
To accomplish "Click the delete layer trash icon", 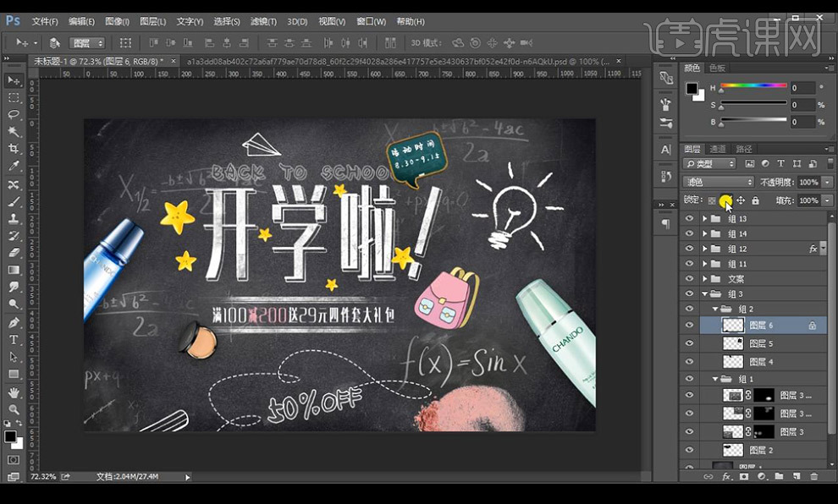I will click(814, 476).
